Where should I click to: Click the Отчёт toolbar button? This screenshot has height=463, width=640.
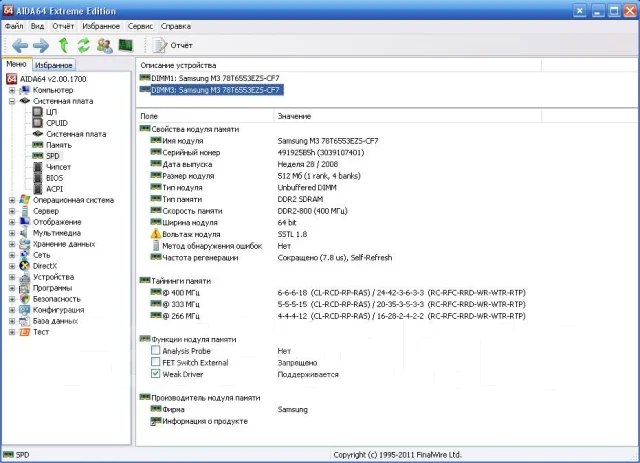[173, 45]
